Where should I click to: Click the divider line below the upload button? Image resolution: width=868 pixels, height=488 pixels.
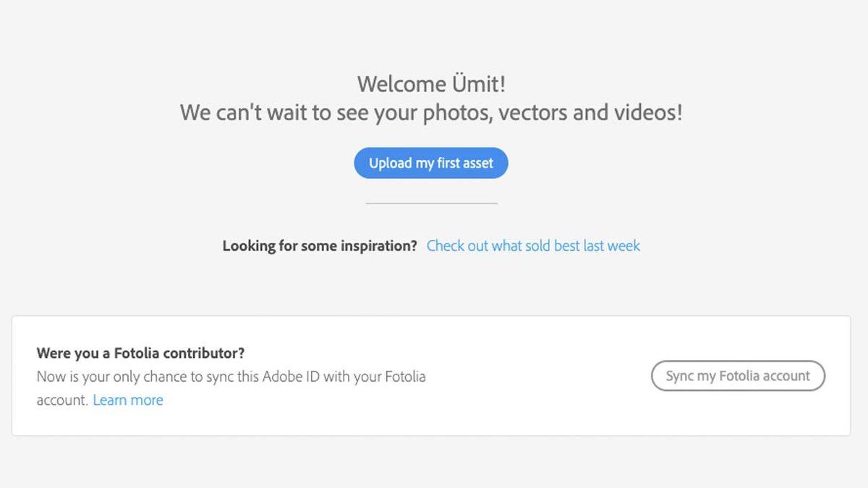(432, 204)
